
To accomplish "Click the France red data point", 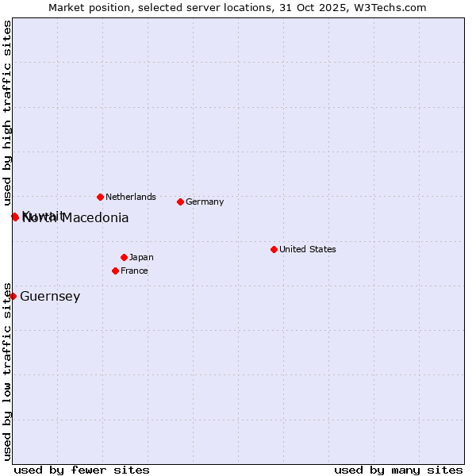I will [x=115, y=271].
